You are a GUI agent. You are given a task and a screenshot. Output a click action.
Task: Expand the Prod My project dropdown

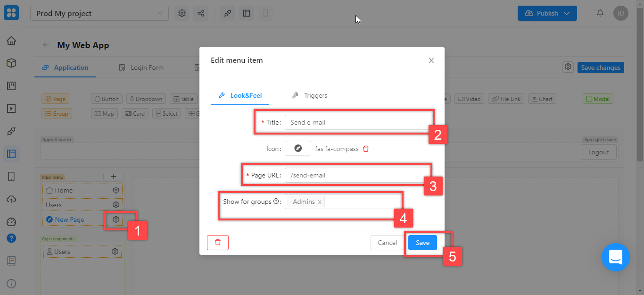[99, 13]
